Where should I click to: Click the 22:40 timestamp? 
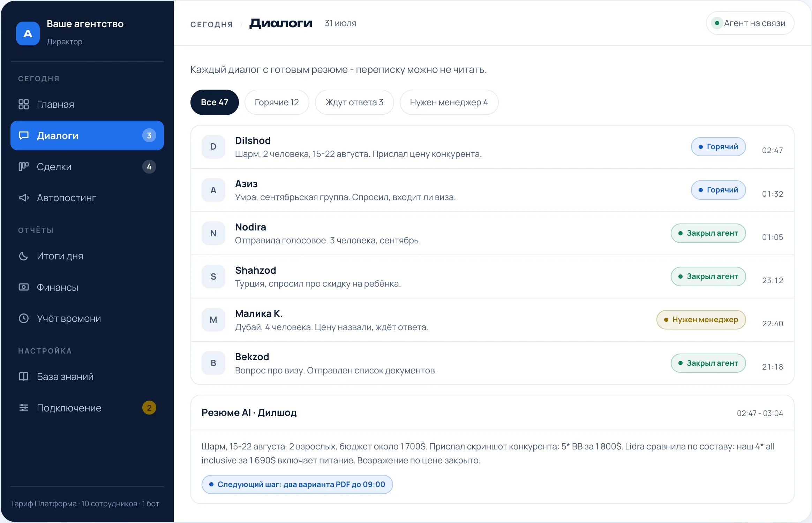pyautogui.click(x=773, y=324)
